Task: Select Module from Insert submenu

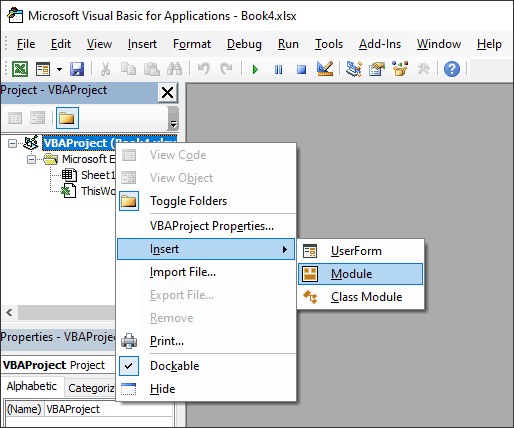Action: pos(360,274)
